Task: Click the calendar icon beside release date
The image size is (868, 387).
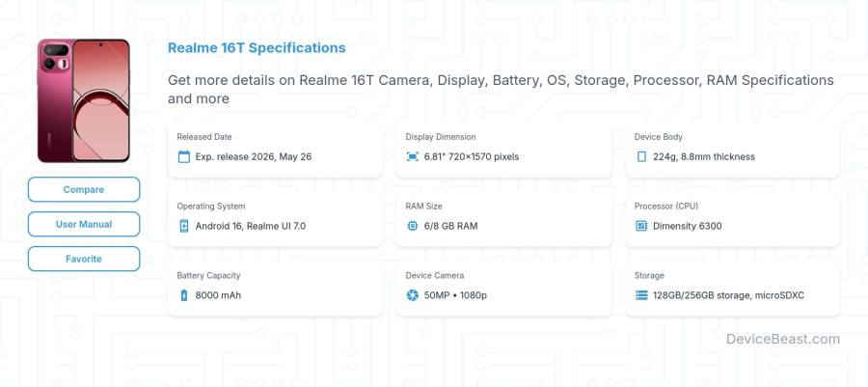Action: [184, 156]
